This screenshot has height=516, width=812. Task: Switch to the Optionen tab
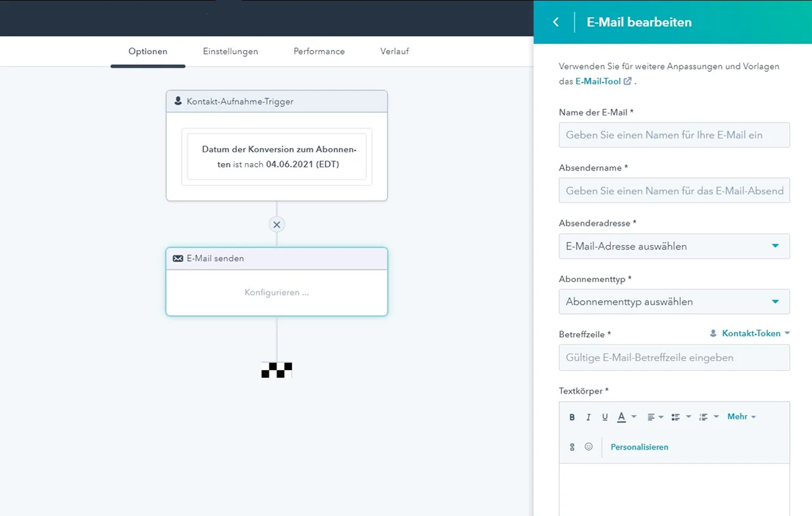tap(148, 51)
